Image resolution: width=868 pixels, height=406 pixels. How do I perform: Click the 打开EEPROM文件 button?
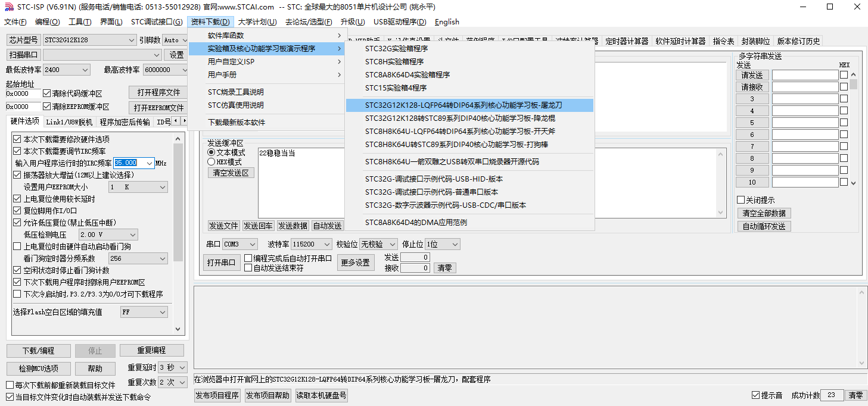158,108
